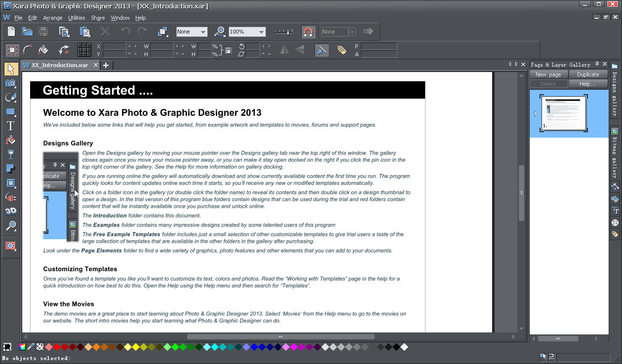Viewport: 622px width, 364px height.
Task: Adjust the view quality slider
Action: coord(283,32)
